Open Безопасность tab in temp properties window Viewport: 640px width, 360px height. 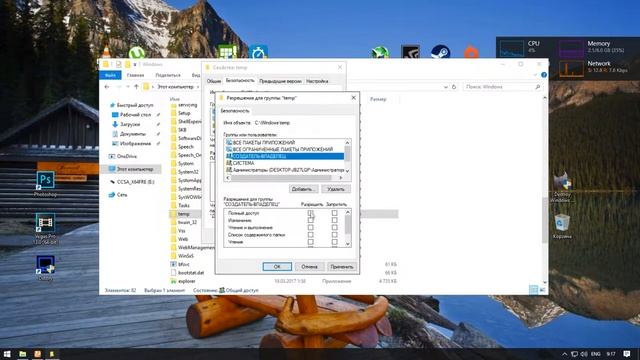[240, 81]
